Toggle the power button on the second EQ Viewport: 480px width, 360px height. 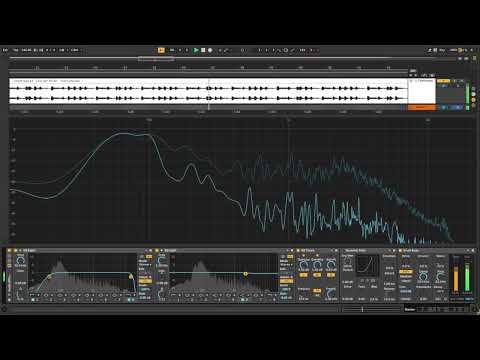point(157,250)
